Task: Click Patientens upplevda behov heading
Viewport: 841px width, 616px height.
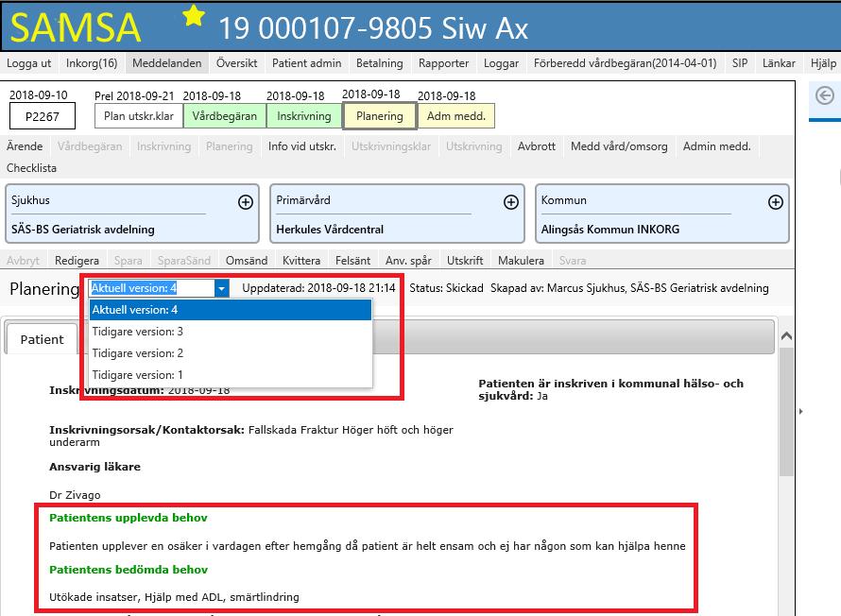Action: point(129,518)
